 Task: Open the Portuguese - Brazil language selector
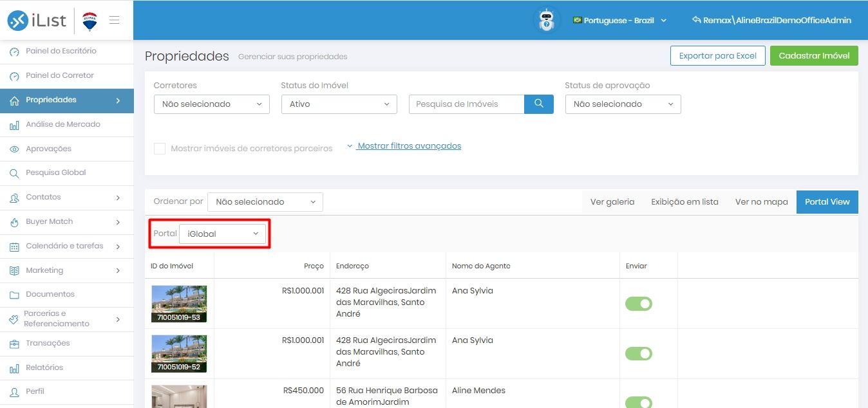tap(619, 21)
